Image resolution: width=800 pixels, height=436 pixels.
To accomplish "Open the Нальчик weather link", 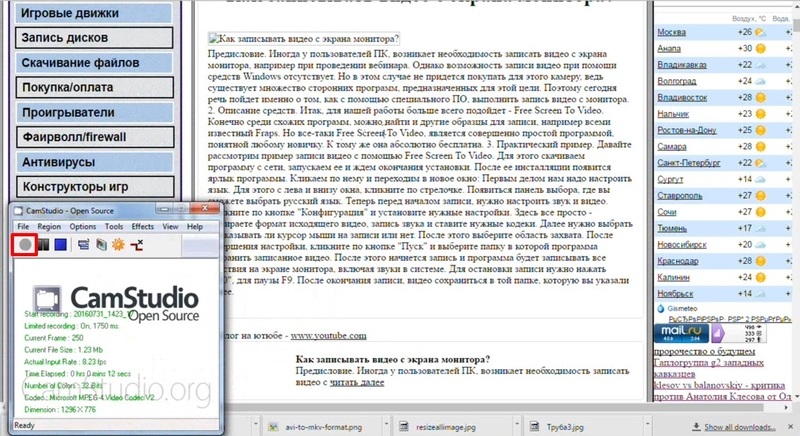I will click(x=672, y=114).
